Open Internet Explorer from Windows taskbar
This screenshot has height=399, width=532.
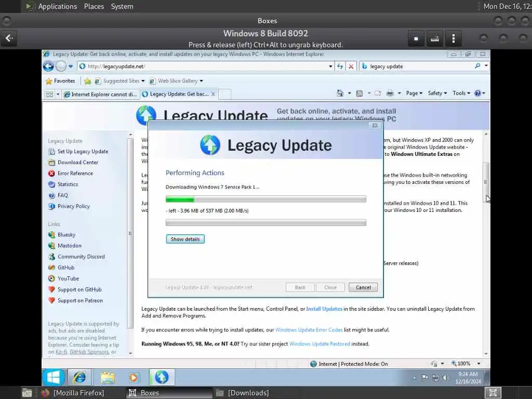click(79, 377)
